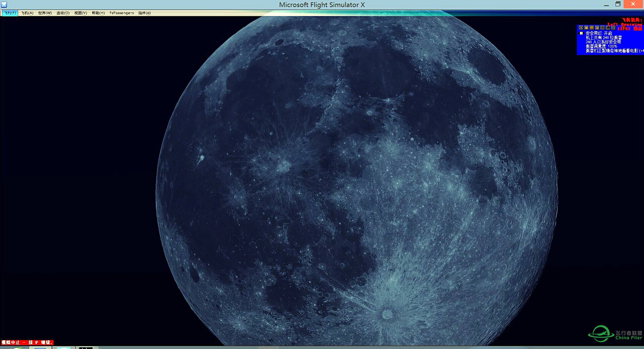Restore down the Flight Simulator X window
The height and width of the screenshot is (349, 644).
pyautogui.click(x=618, y=4)
